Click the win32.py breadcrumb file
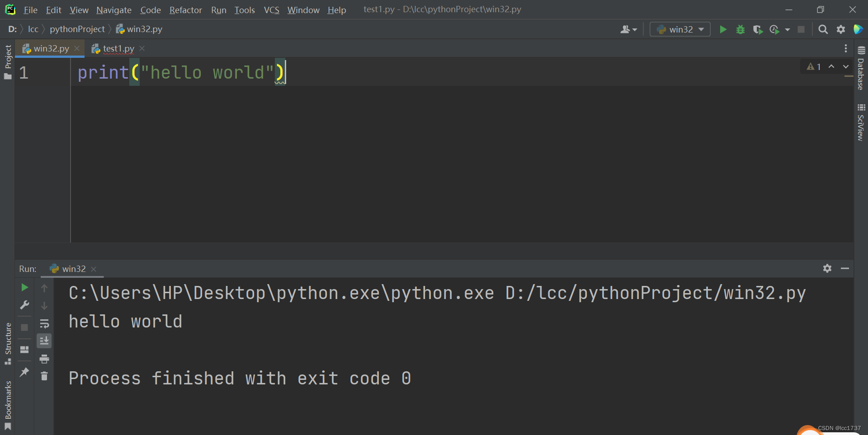The width and height of the screenshot is (868, 435). [139, 29]
